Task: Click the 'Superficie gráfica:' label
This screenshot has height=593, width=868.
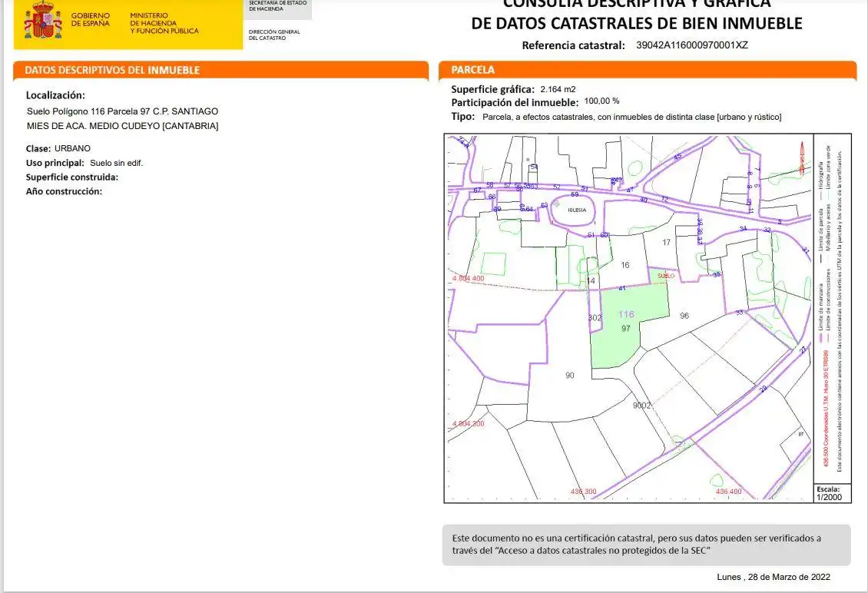Action: coord(492,89)
